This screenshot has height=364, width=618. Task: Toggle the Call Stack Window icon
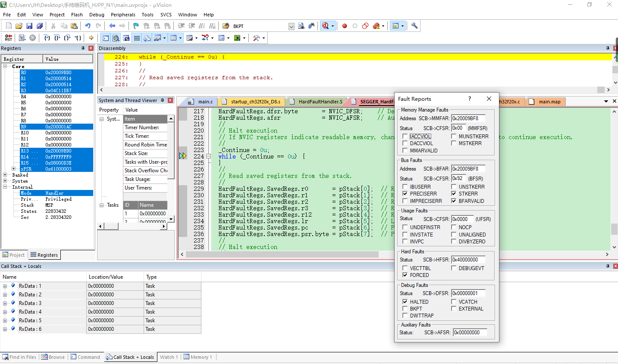point(147,38)
